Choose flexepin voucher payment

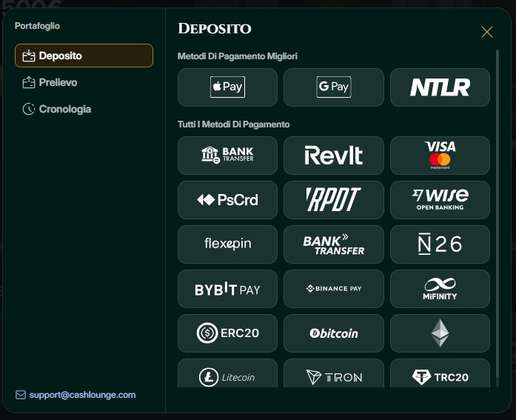[227, 244]
